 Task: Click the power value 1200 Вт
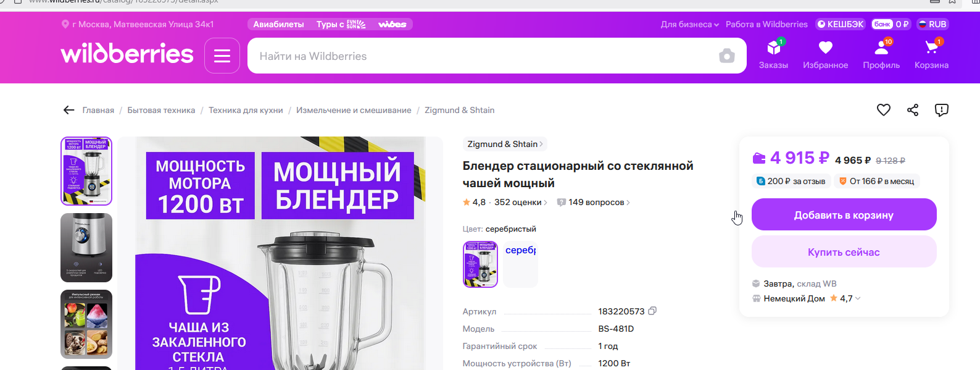click(614, 363)
